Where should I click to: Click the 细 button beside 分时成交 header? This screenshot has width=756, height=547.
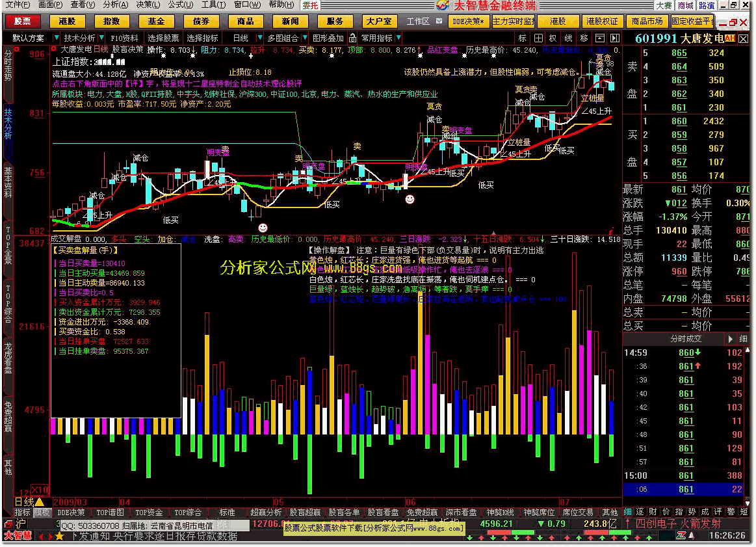click(x=744, y=339)
